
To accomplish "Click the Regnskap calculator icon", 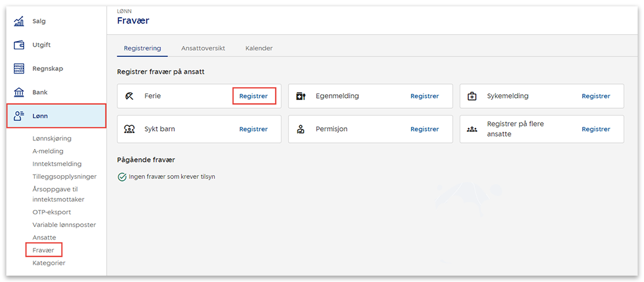I will tap(19, 69).
